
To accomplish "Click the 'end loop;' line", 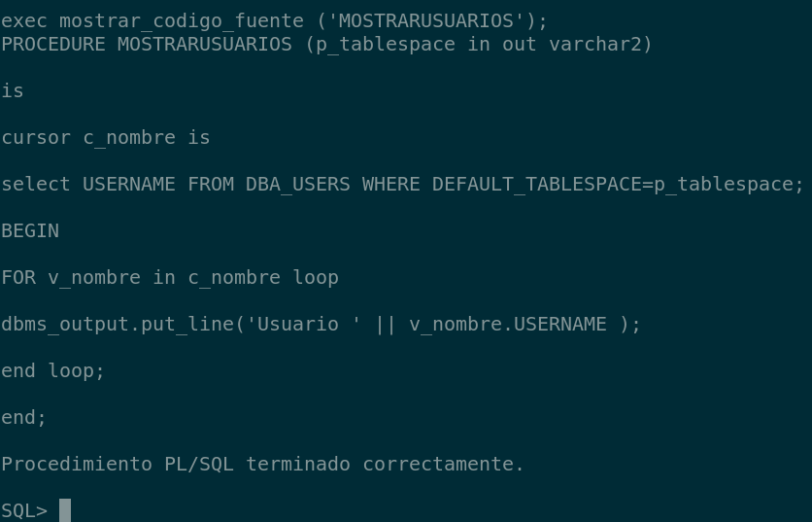I will point(53,370).
